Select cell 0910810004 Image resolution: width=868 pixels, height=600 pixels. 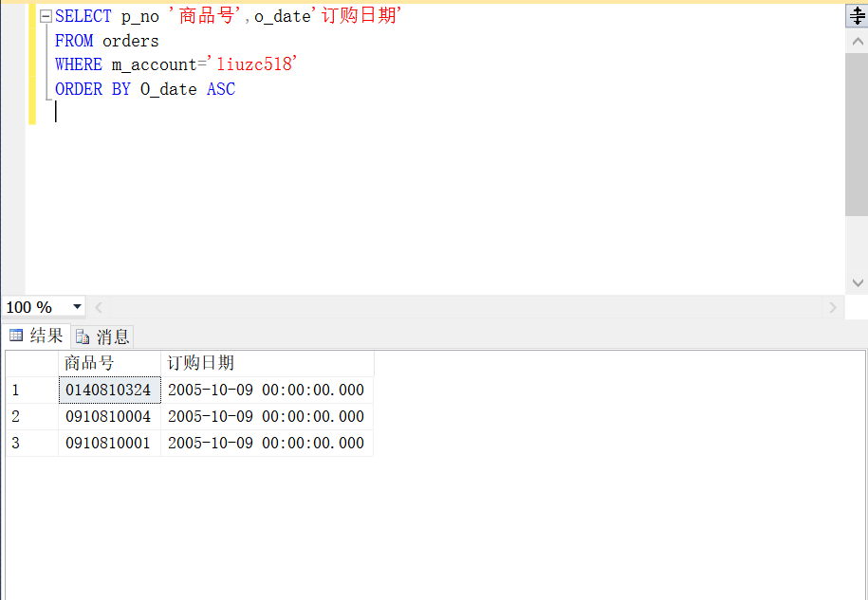coord(110,416)
